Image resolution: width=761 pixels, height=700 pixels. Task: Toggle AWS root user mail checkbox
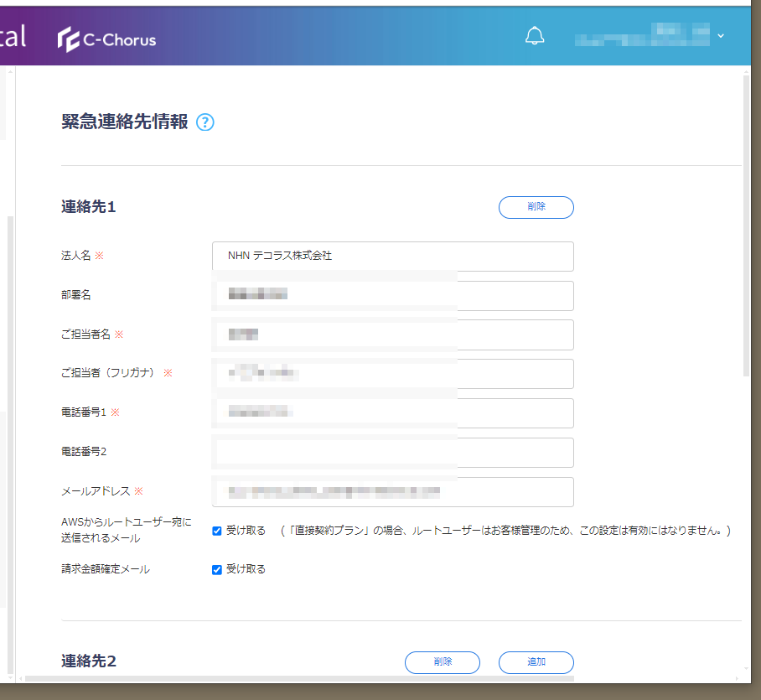[217, 531]
